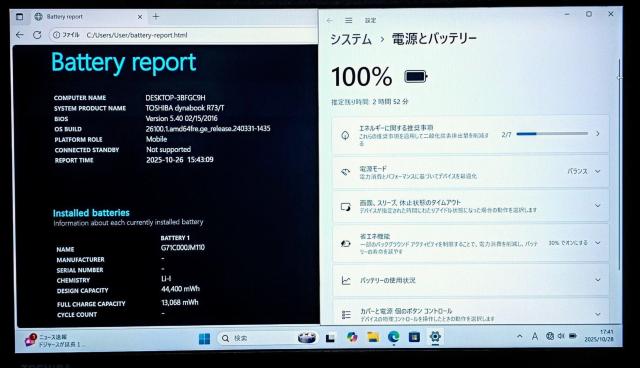640x368 pixels.
Task: Switch to Microsoft Edge on taskbar
Action: (x=393, y=337)
